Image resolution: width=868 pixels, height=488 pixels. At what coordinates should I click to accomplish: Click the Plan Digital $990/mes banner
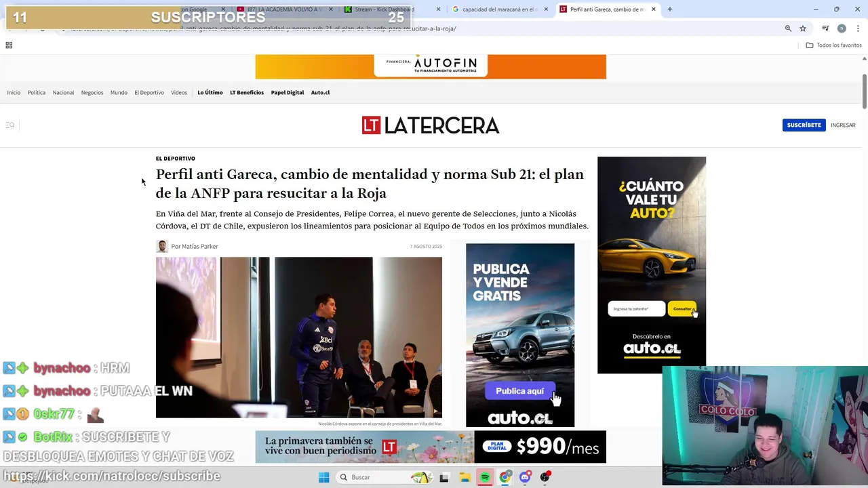pos(431,447)
